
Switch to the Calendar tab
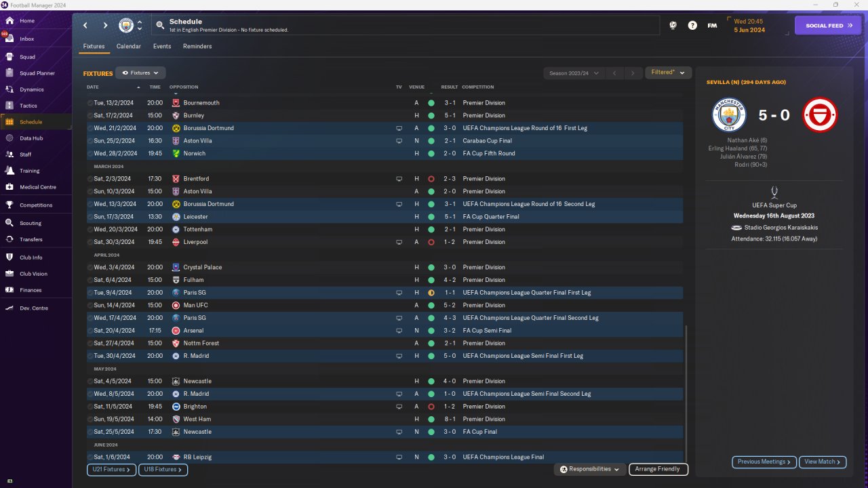[129, 47]
